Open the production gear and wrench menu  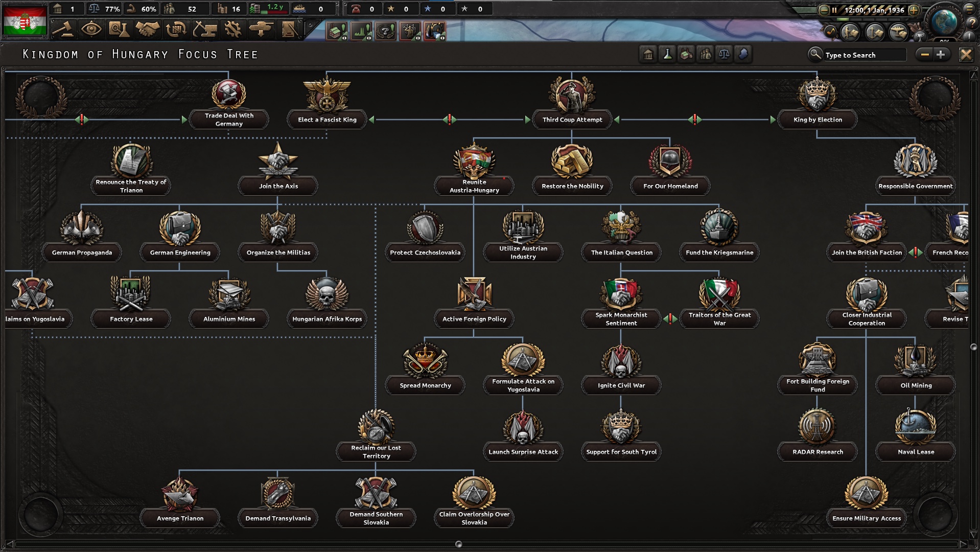[x=232, y=29]
